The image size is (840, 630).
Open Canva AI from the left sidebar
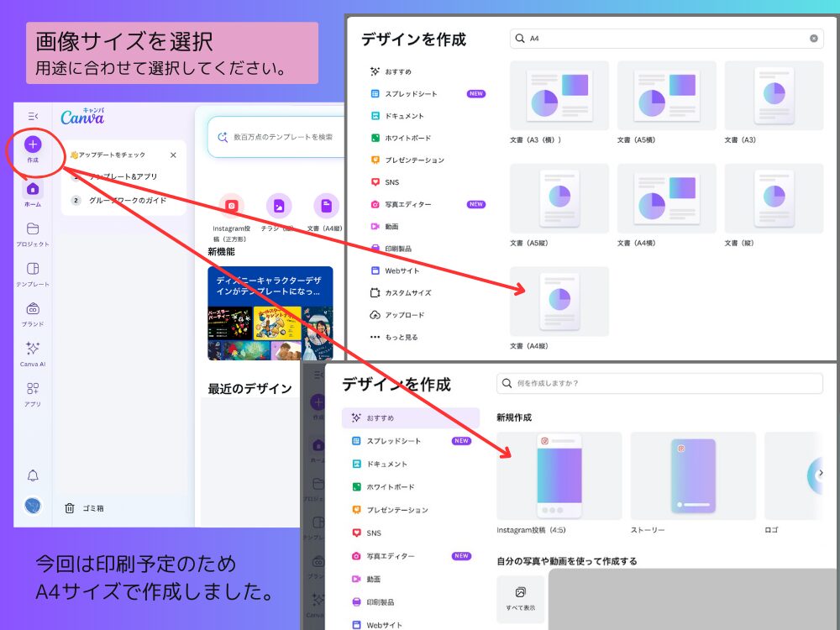click(x=34, y=353)
